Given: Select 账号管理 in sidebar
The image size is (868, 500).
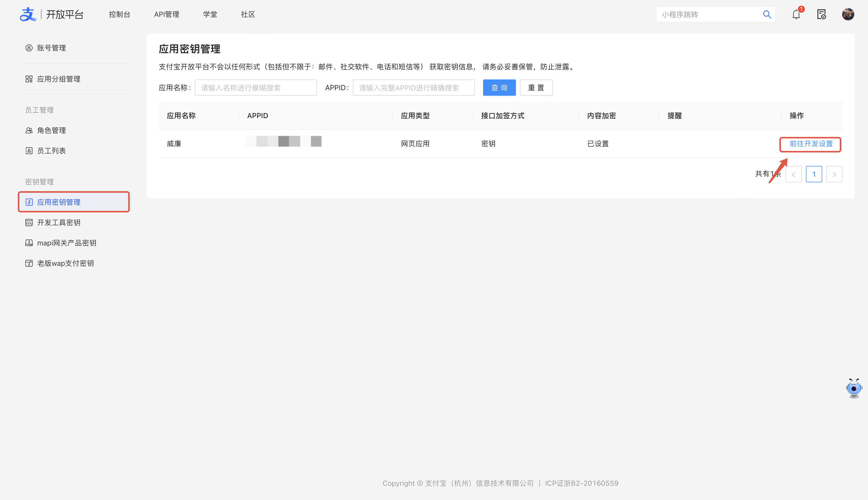Looking at the screenshot, I should [x=76, y=48].
